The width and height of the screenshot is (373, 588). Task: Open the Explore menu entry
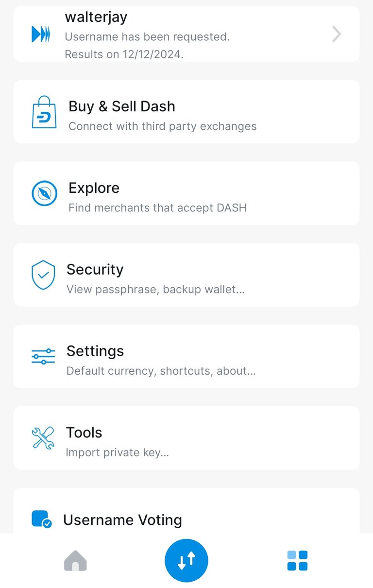(x=186, y=193)
